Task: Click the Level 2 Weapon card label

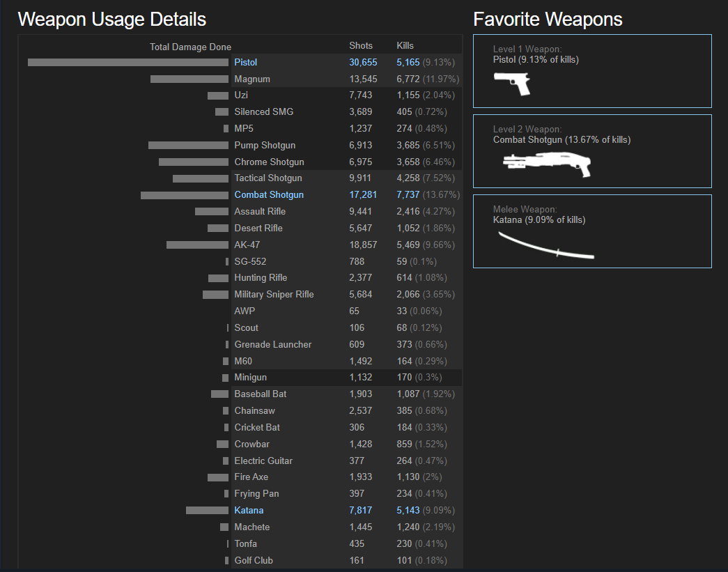Action: click(x=527, y=130)
